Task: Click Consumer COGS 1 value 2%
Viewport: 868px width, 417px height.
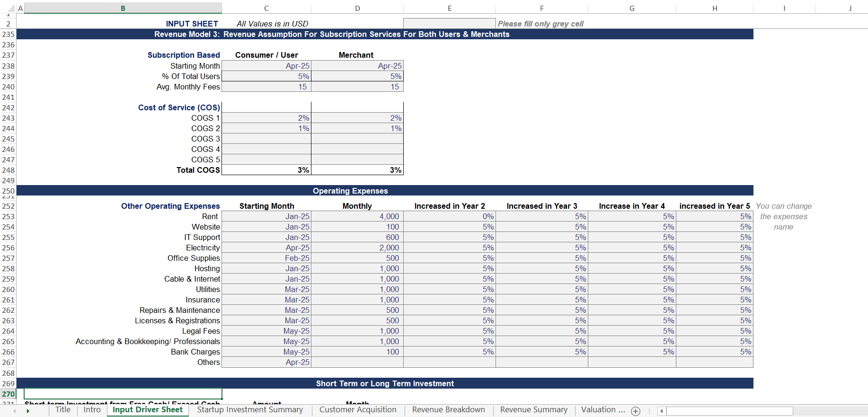Action: coord(266,118)
